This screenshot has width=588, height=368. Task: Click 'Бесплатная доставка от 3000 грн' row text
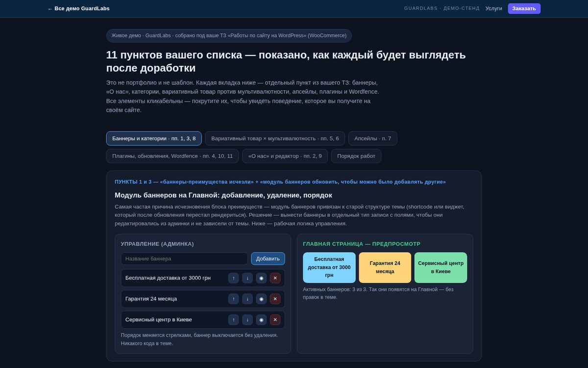pos(168,278)
